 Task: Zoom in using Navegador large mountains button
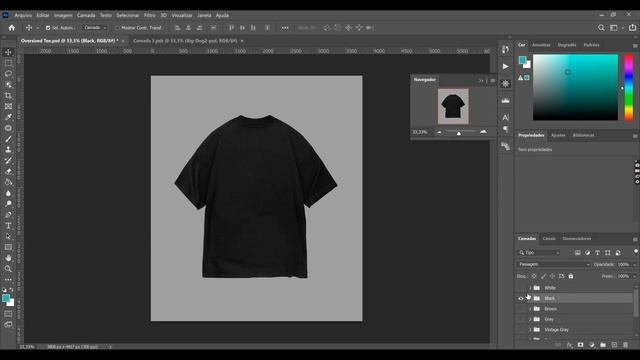(x=483, y=132)
